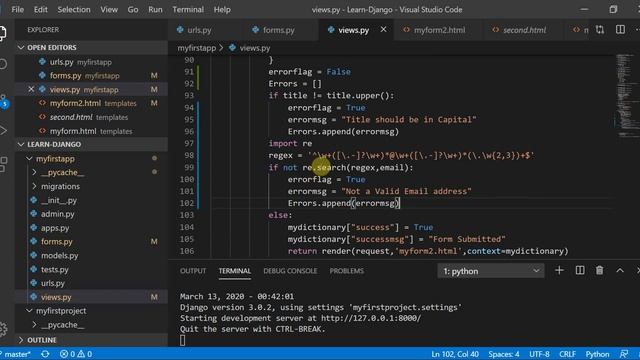This screenshot has width=640, height=360.
Task: Click the master branch indicator
Action: pyautogui.click(x=16, y=354)
